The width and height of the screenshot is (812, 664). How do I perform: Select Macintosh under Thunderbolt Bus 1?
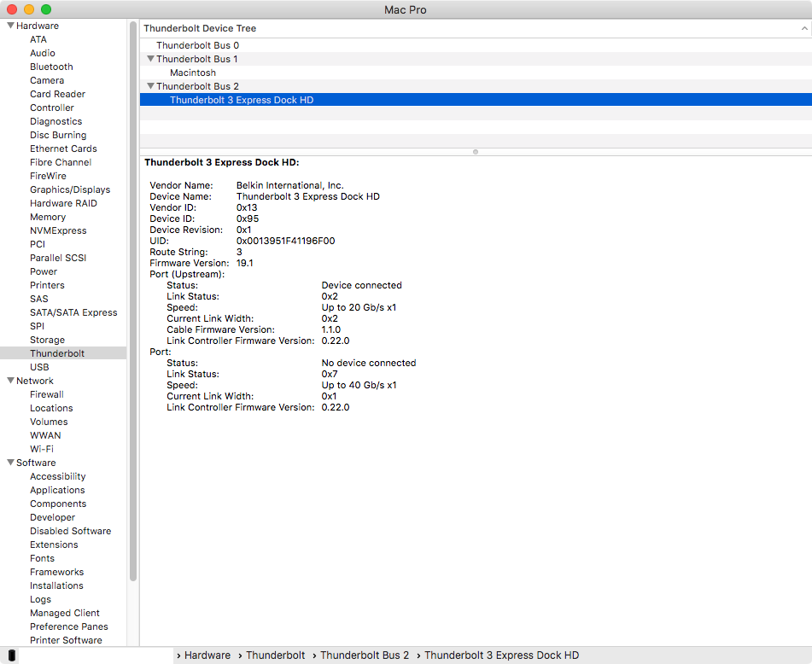[476, 73]
